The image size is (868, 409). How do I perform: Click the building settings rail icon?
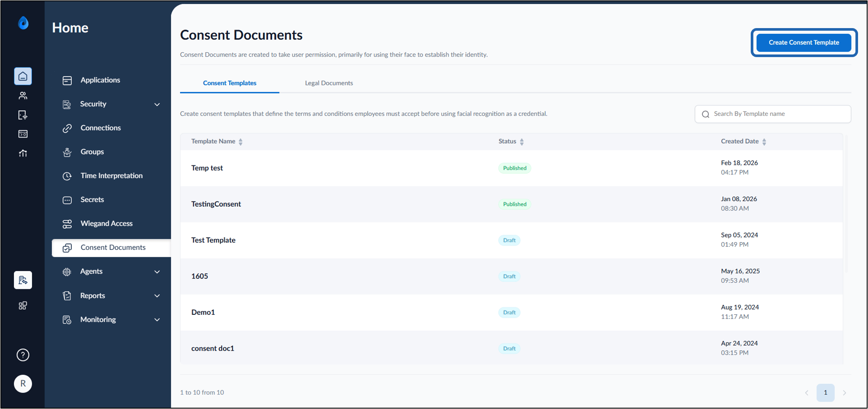(23, 280)
